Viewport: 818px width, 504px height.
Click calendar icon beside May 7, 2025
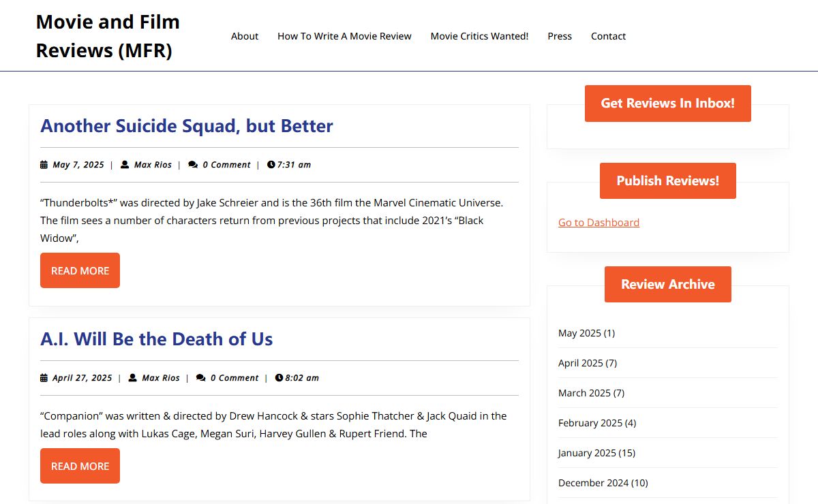(x=44, y=165)
